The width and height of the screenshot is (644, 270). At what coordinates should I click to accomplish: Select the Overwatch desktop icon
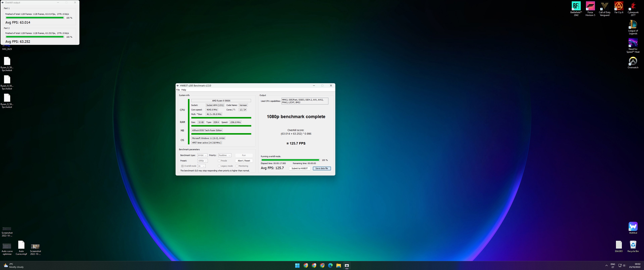pos(633,63)
